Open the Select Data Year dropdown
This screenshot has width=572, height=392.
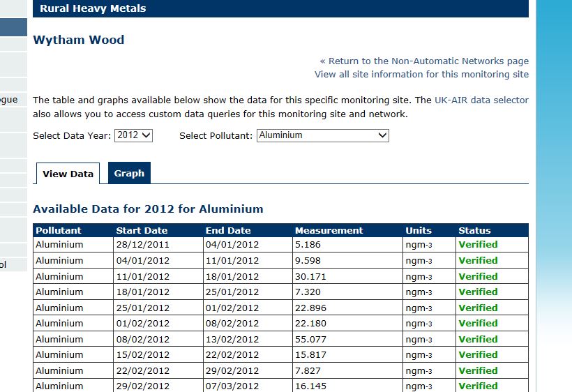(133, 135)
